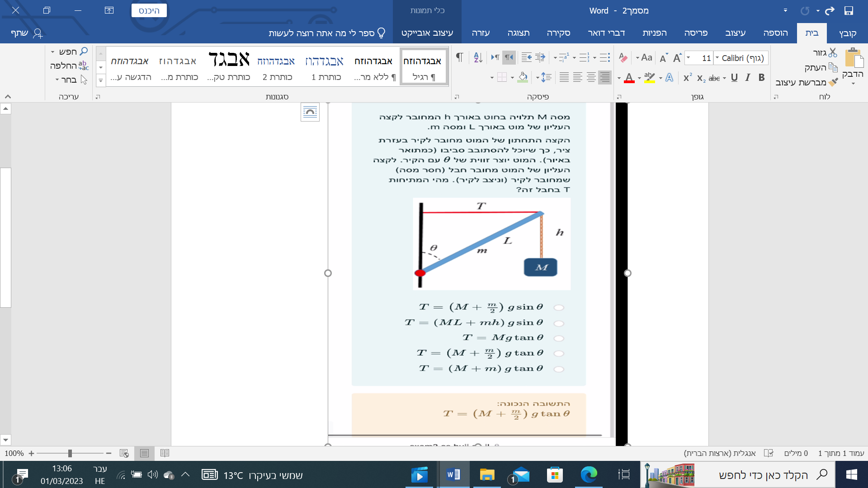
Task: Decrease font size with the small A
Action: (663, 58)
